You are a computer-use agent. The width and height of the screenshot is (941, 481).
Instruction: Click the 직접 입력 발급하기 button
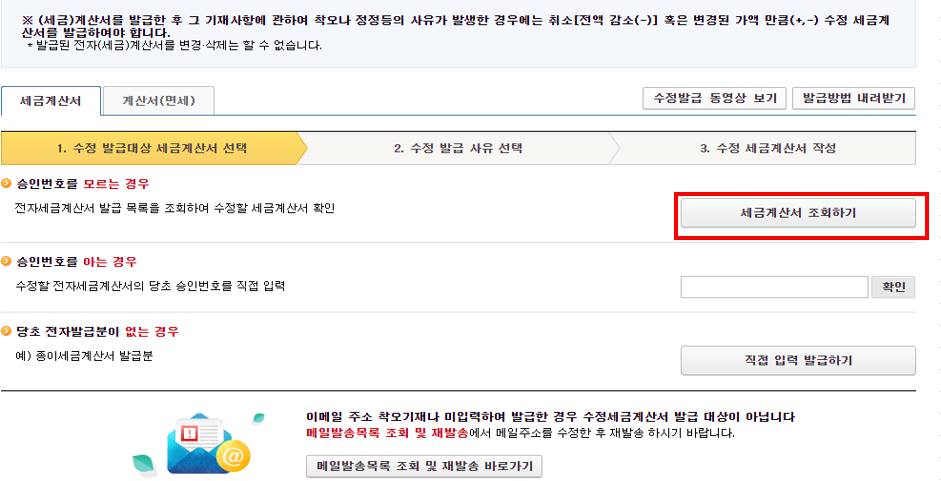798,360
